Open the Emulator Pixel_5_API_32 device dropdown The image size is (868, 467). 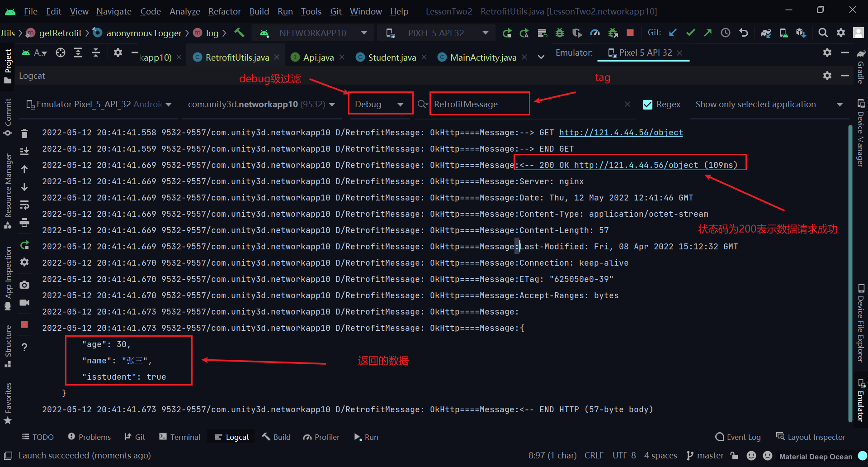pos(99,105)
